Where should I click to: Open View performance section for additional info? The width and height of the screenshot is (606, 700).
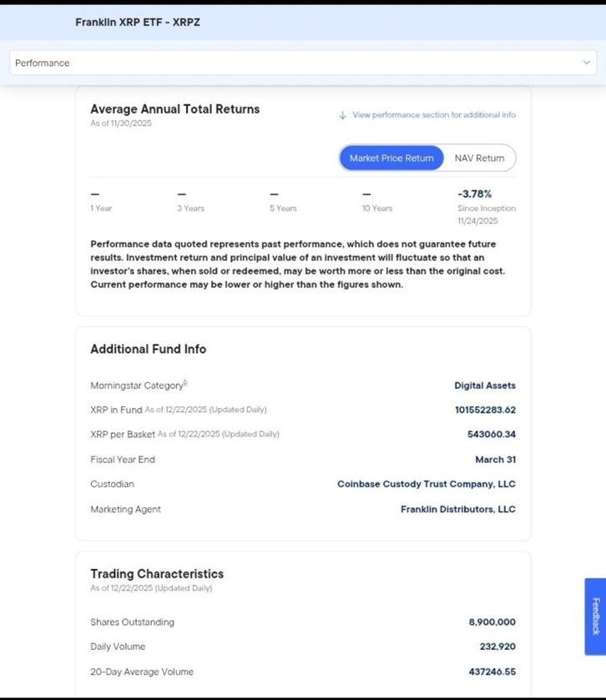point(433,115)
